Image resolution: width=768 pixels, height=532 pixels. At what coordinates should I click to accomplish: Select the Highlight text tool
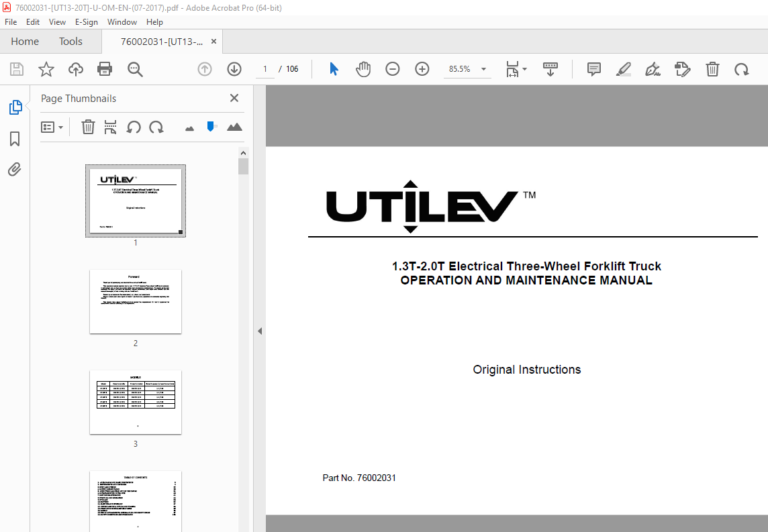[623, 69]
